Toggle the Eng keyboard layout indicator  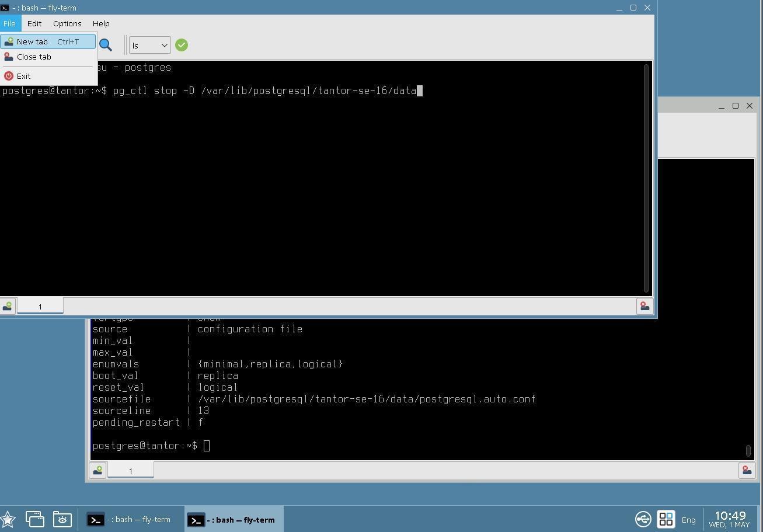click(x=688, y=520)
